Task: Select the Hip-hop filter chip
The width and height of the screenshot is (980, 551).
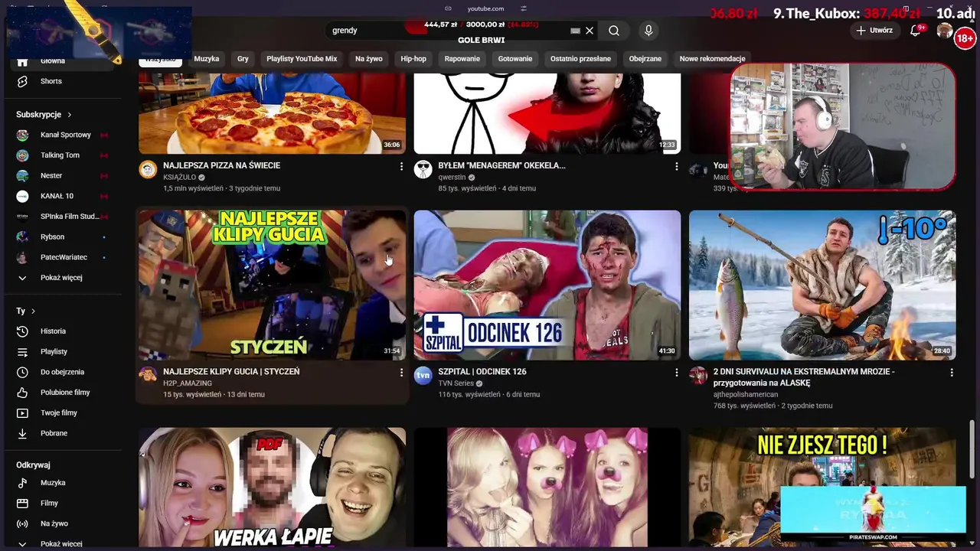Action: tap(413, 59)
